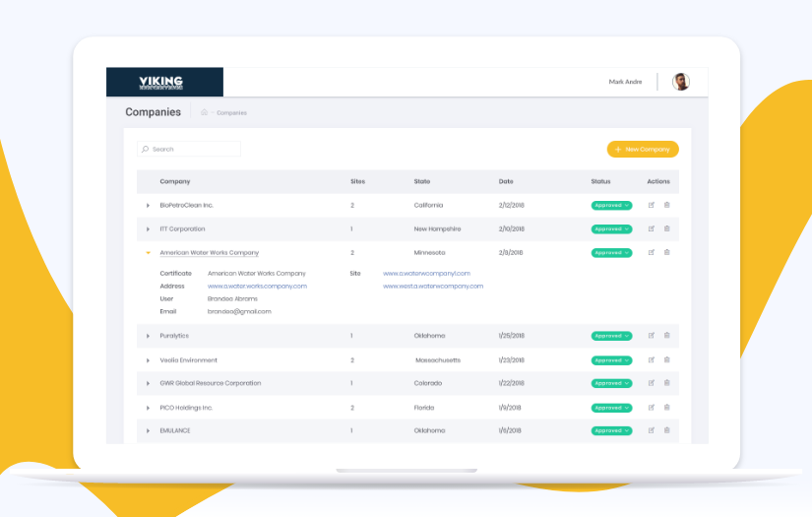
Task: Expand the EMULANCE row
Action: click(148, 431)
